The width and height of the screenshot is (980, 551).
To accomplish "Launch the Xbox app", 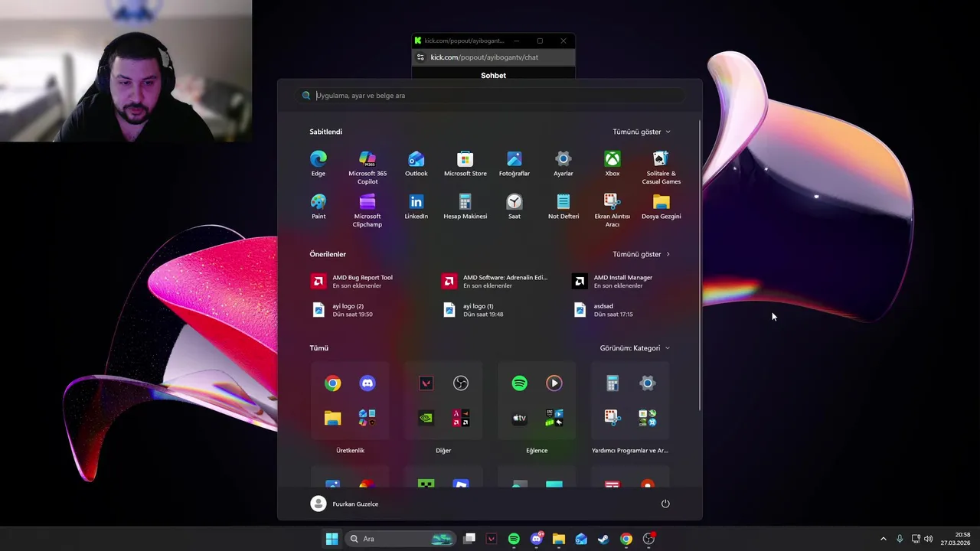I will (x=612, y=164).
